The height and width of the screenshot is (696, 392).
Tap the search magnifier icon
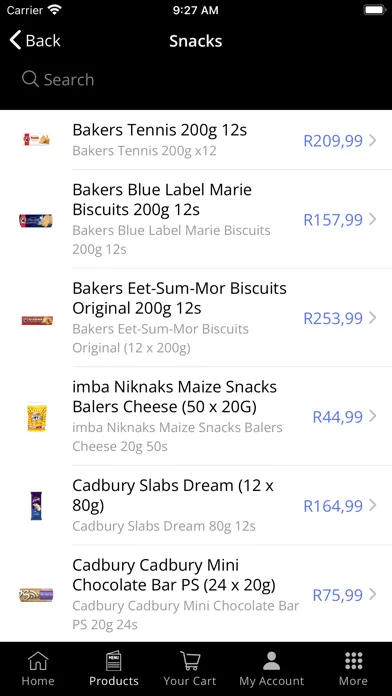[x=30, y=79]
